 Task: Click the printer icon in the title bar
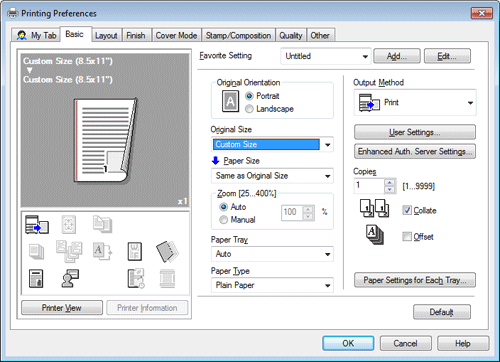point(13,13)
